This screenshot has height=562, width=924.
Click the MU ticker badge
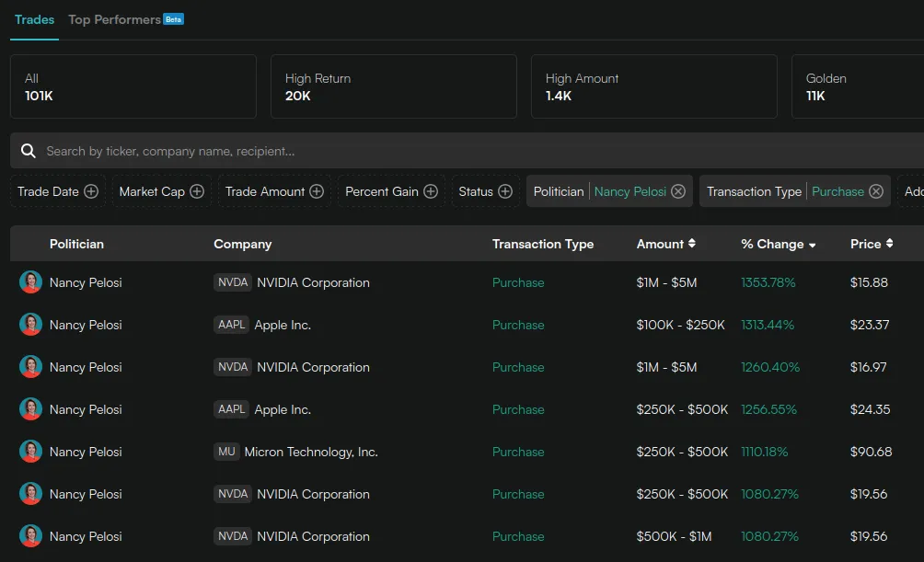tap(226, 452)
